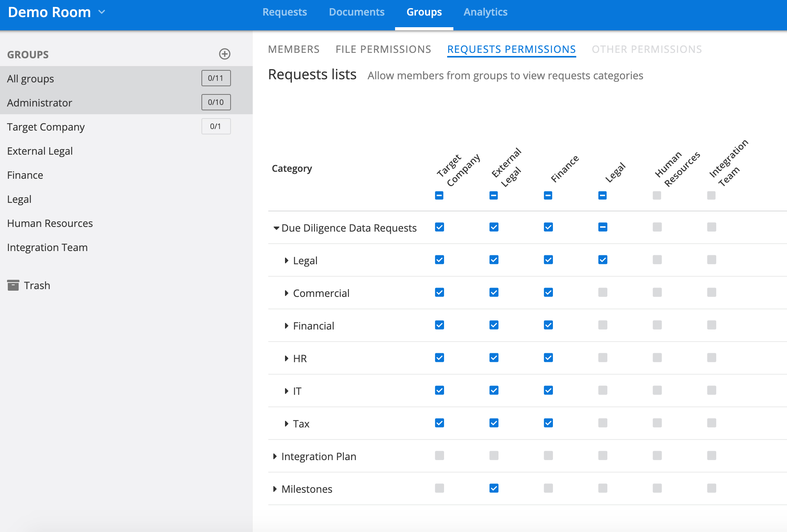Toggle Finance access to Tax requests
This screenshot has width=787, height=532.
click(548, 423)
